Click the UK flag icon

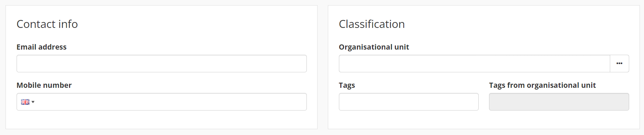(x=25, y=102)
